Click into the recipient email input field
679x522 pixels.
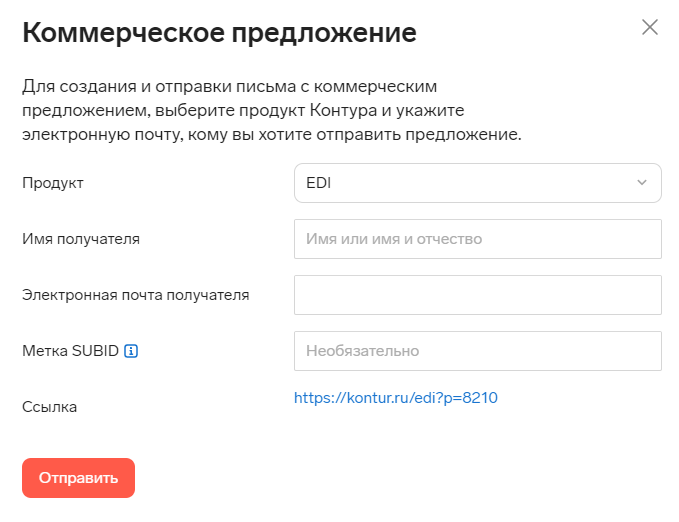477,295
